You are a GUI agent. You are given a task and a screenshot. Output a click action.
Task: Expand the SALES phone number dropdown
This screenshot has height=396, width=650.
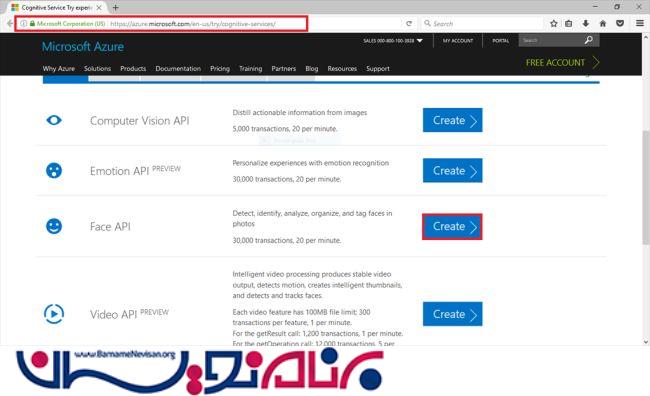click(420, 41)
